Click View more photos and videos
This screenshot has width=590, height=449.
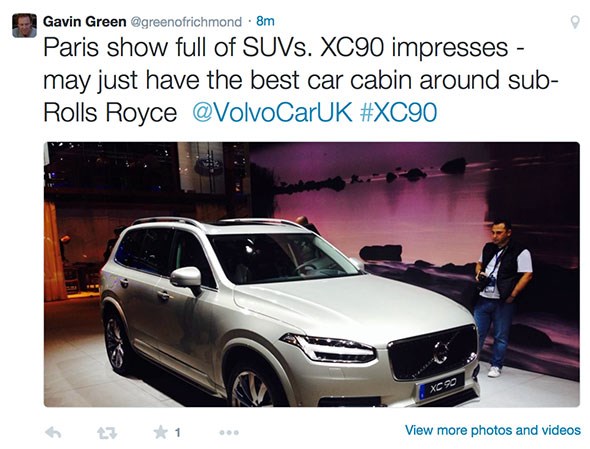pyautogui.click(x=493, y=430)
